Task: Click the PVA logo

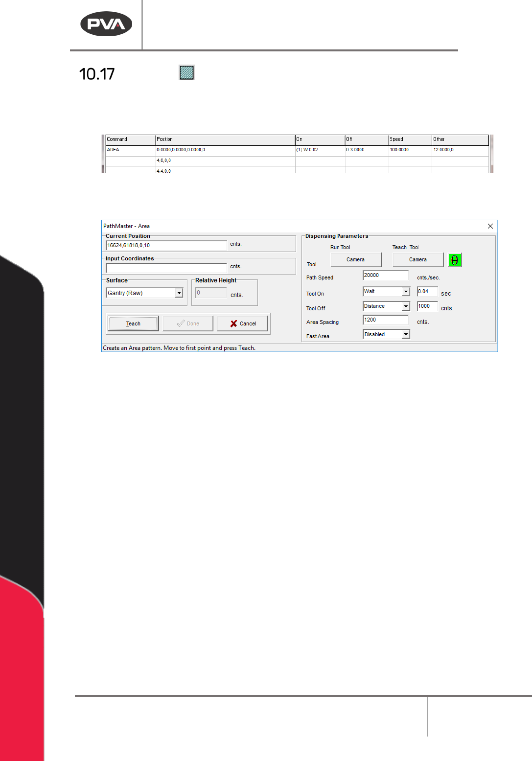Action: pos(106,23)
